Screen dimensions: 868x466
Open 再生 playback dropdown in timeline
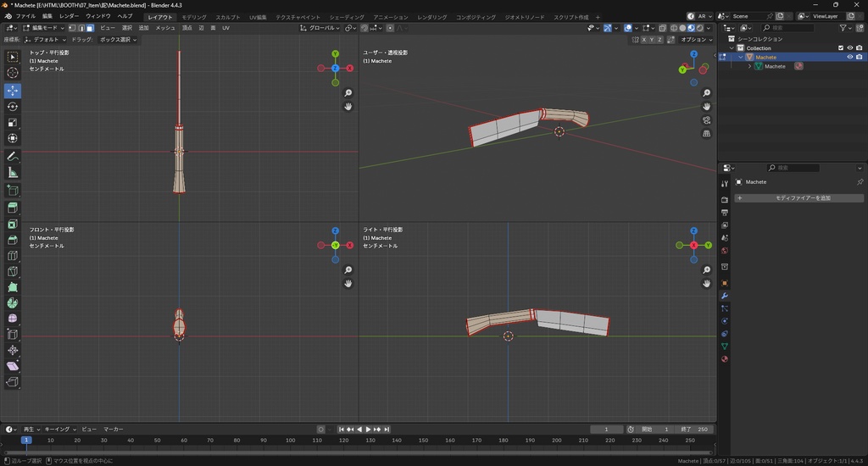point(31,429)
